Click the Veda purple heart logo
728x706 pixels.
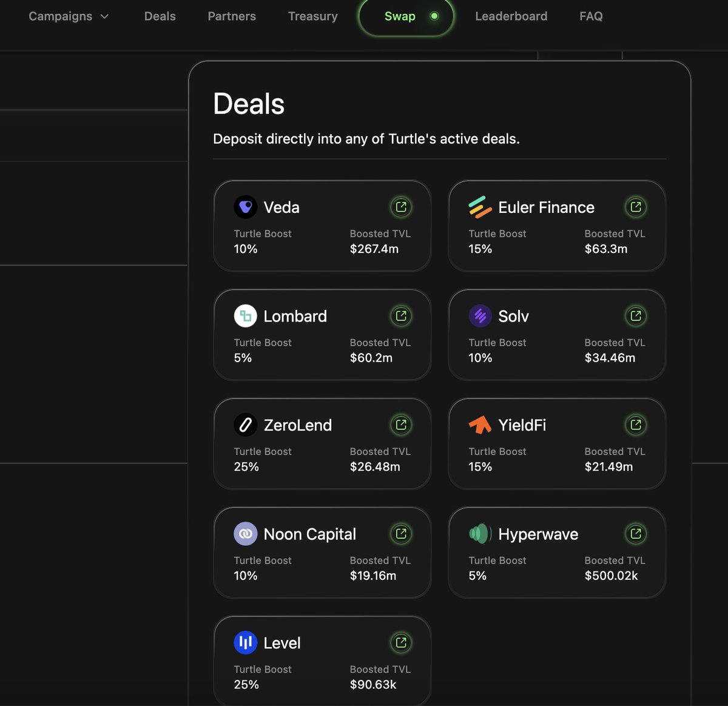tap(246, 207)
